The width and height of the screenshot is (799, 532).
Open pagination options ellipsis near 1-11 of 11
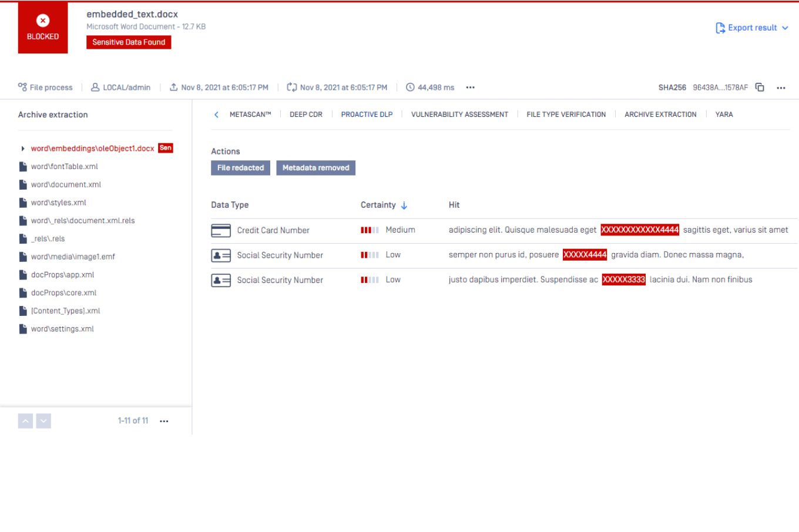pyautogui.click(x=164, y=421)
